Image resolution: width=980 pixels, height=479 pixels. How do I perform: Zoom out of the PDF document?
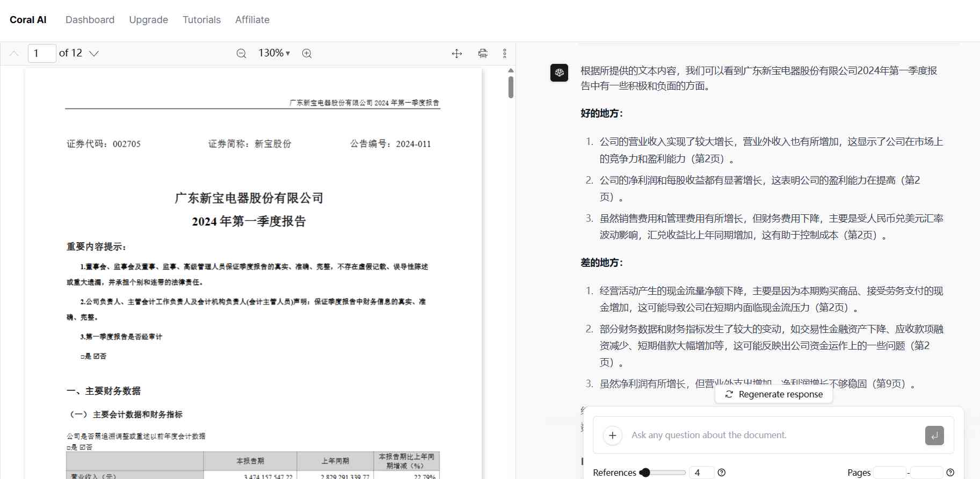[242, 53]
